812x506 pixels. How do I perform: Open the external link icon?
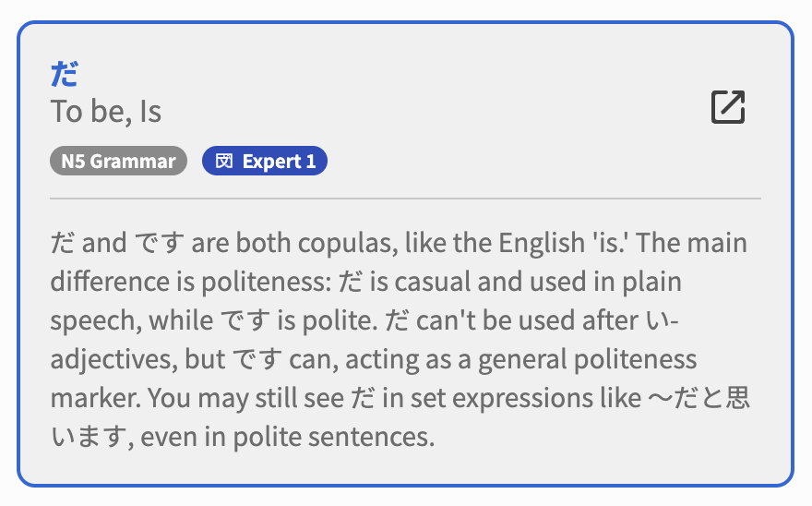(x=727, y=108)
